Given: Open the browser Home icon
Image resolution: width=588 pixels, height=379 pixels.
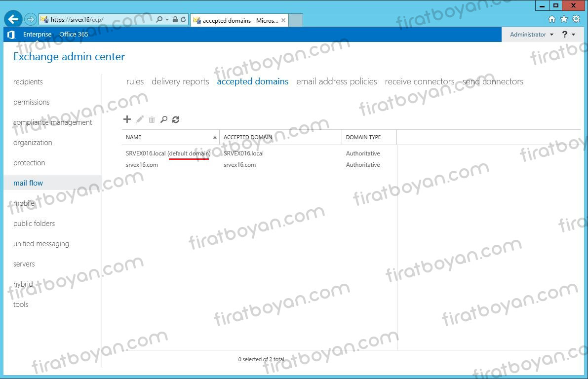Looking at the screenshot, I should pyautogui.click(x=551, y=19).
